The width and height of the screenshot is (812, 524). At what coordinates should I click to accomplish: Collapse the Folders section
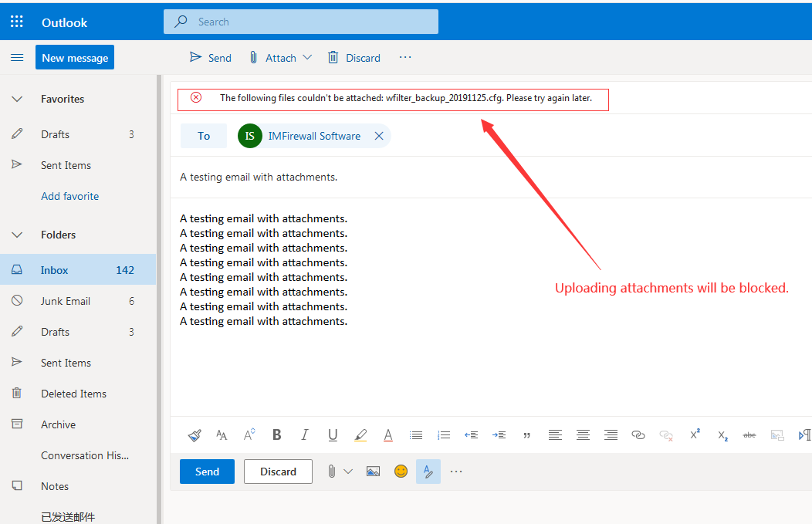click(x=17, y=235)
